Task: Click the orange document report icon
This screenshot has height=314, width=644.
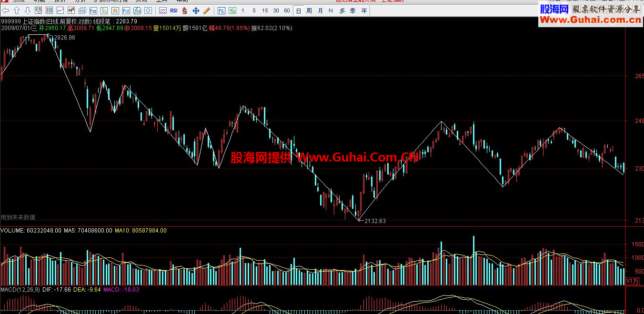Action: point(115,10)
